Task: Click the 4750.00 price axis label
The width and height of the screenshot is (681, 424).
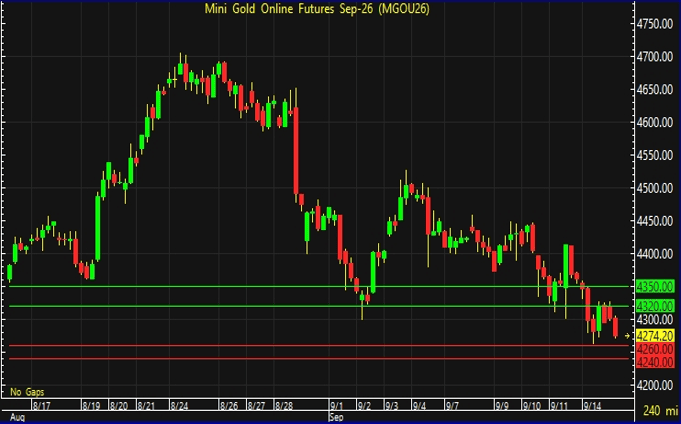Action: [x=655, y=24]
